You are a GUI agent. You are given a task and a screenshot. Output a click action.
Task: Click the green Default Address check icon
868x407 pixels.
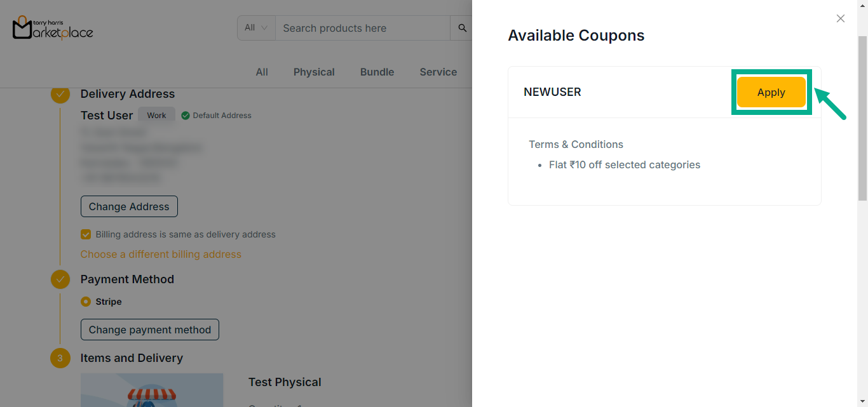pos(186,116)
